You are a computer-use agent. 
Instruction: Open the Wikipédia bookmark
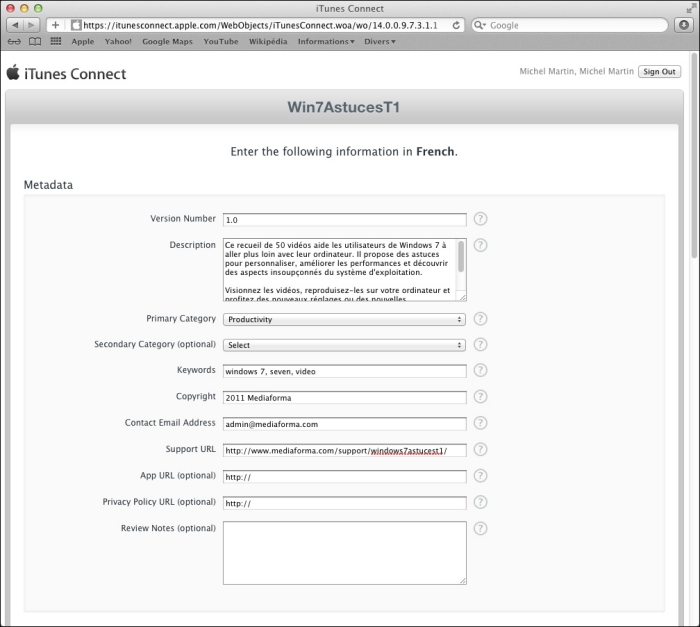tap(268, 42)
